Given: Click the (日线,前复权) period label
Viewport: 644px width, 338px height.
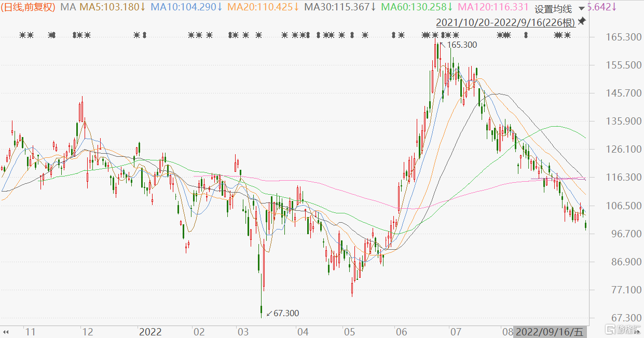Looking at the screenshot, I should [29, 7].
